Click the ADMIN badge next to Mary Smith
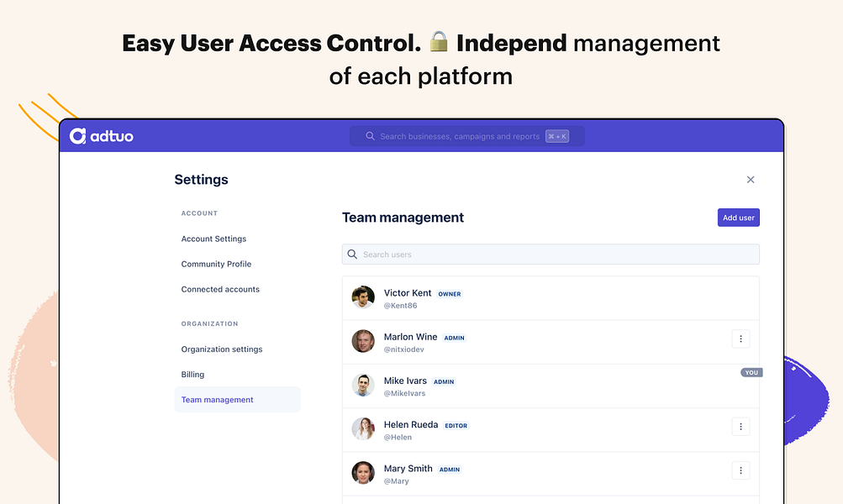 click(450, 470)
